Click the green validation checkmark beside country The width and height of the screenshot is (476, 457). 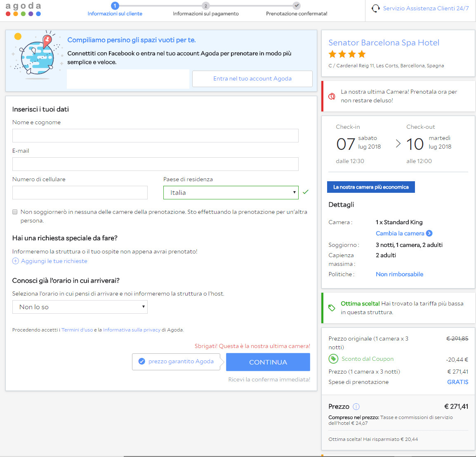click(x=305, y=192)
